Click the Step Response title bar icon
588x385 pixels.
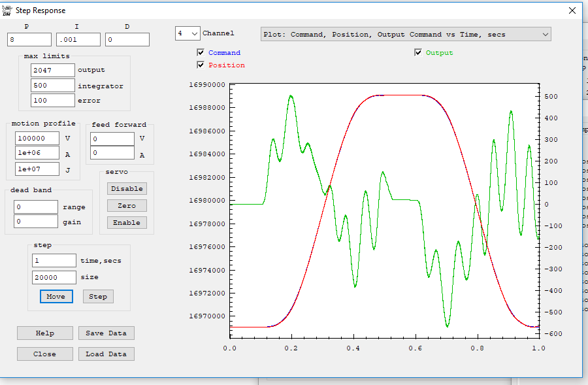click(x=7, y=10)
